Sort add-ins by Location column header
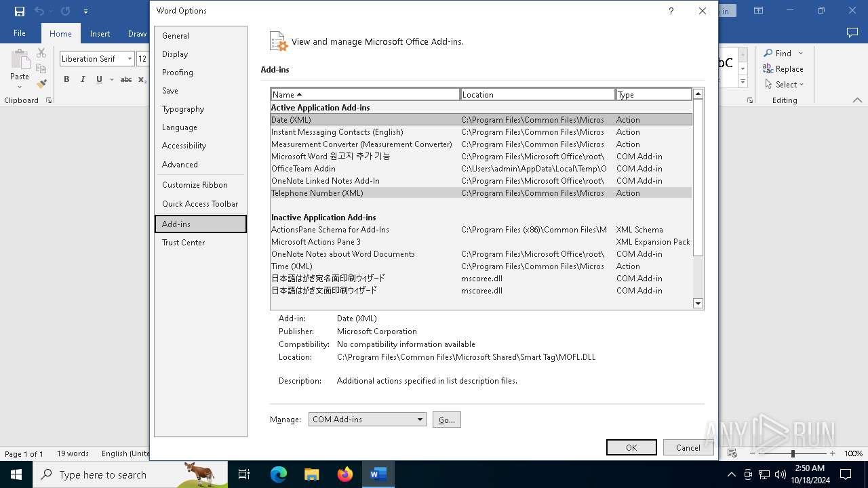The height and width of the screenshot is (488, 868). (538, 95)
